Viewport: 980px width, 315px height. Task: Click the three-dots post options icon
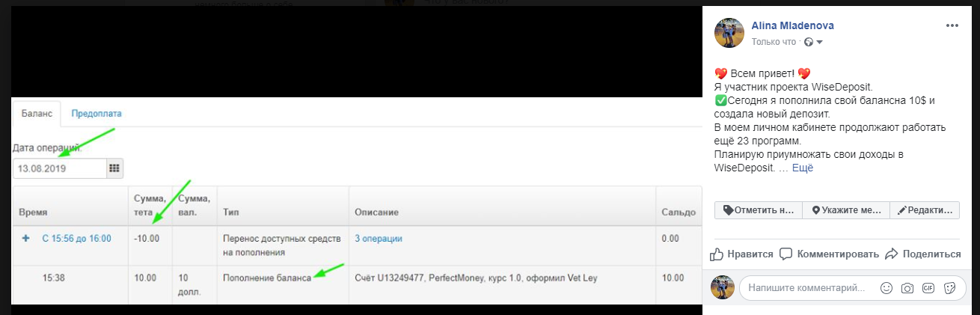click(952, 25)
